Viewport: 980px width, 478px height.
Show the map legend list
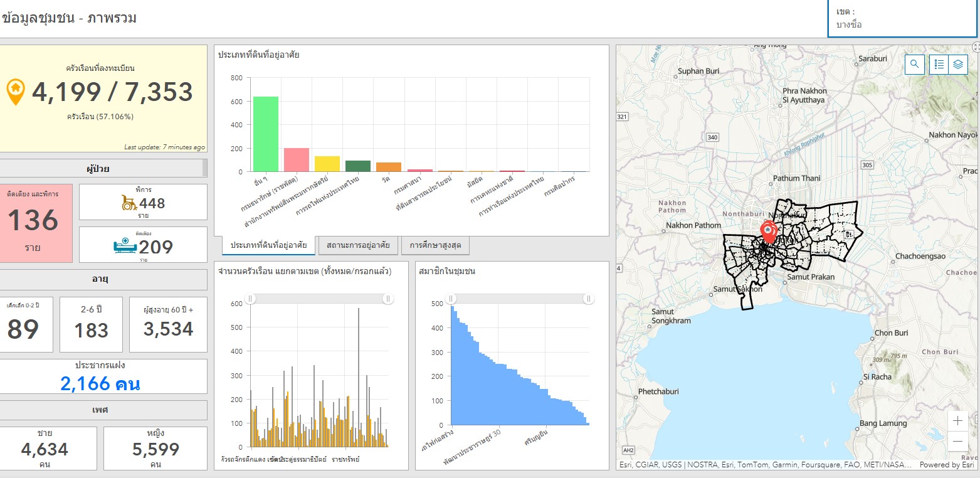pyautogui.click(x=939, y=64)
